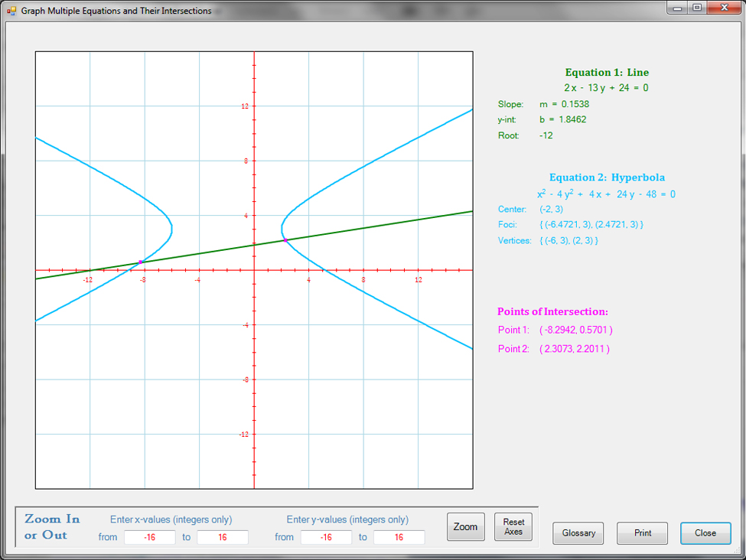Close the window using the red X
Screen dimensions: 746x560
coord(723,8)
